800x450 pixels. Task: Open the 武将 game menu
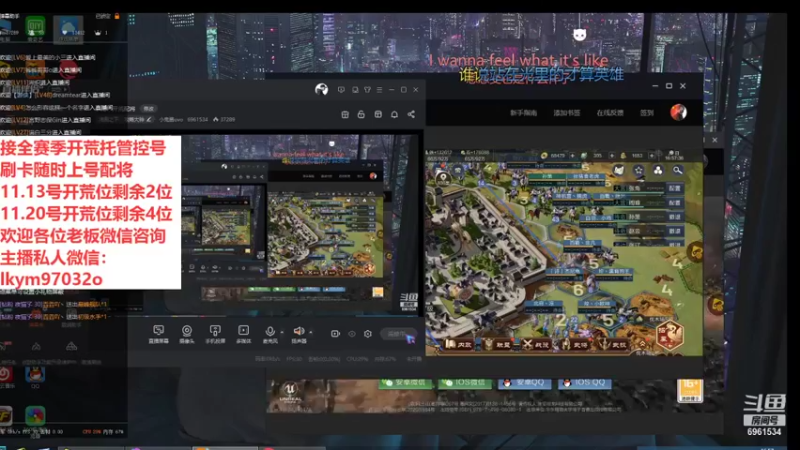point(575,345)
